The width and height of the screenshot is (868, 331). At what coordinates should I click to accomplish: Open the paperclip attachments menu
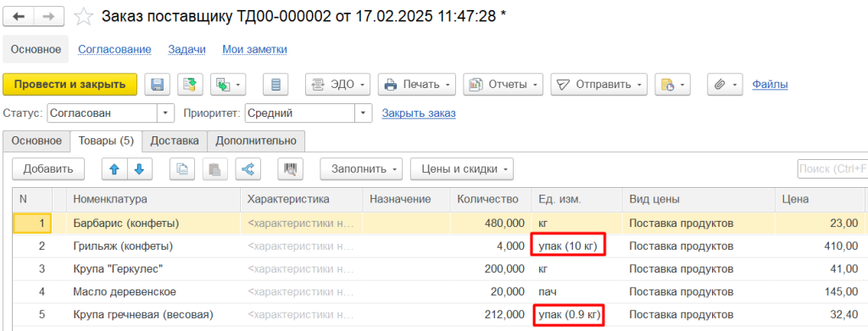click(726, 85)
